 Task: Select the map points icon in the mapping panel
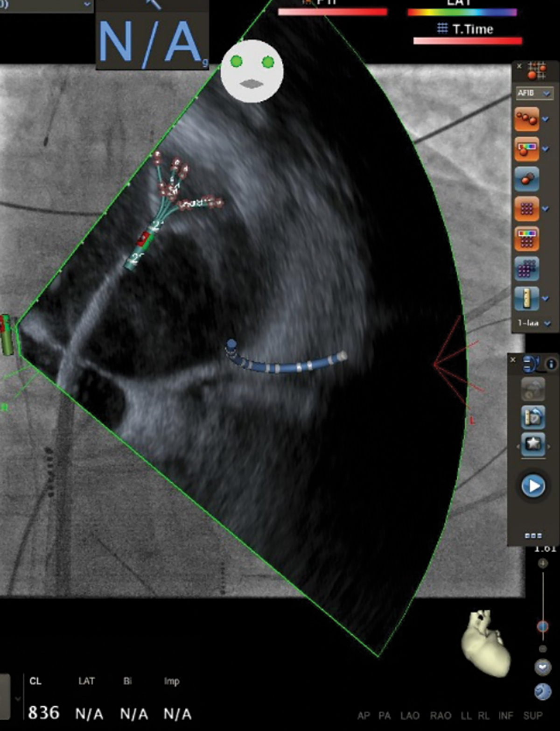[x=527, y=119]
